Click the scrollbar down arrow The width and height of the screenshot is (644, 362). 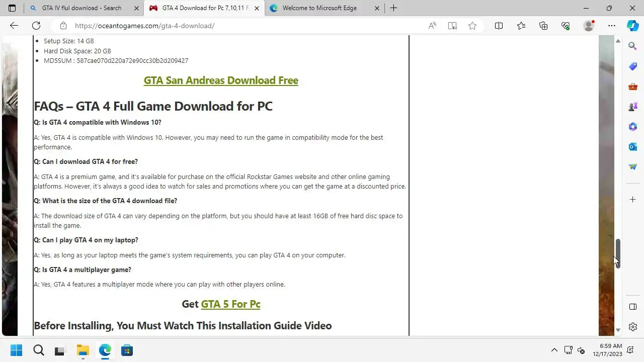618,330
